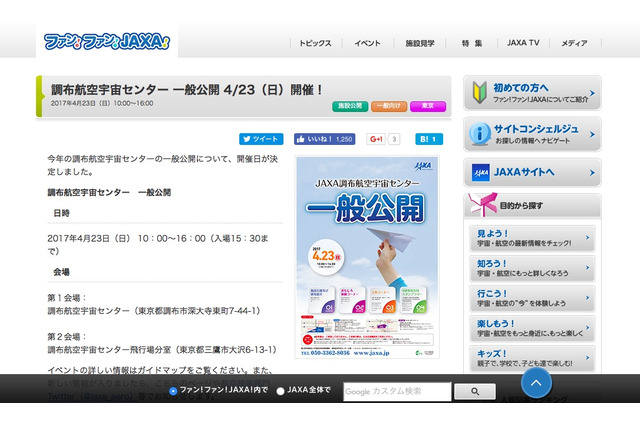
Task: Click the arrow on 知ろう! row
Action: click(x=587, y=268)
